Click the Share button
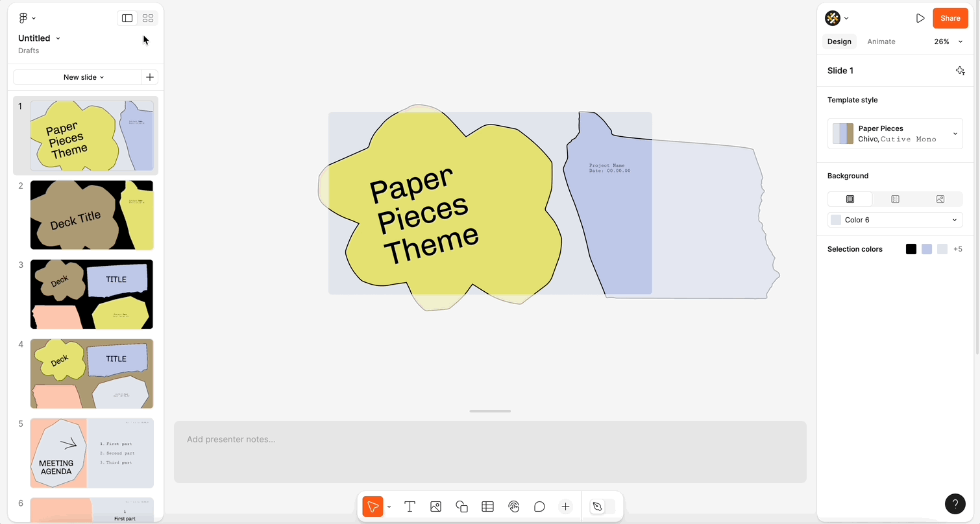Viewport: 980px width, 524px height. click(x=950, y=18)
